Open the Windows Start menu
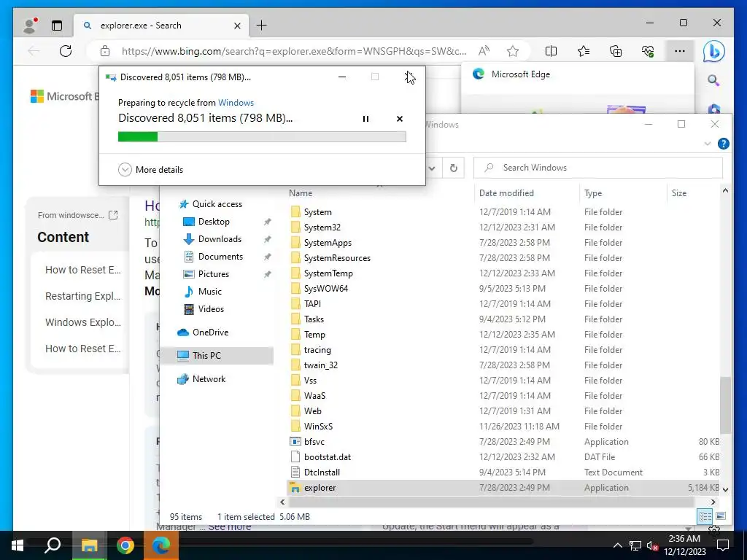 coord(18,545)
